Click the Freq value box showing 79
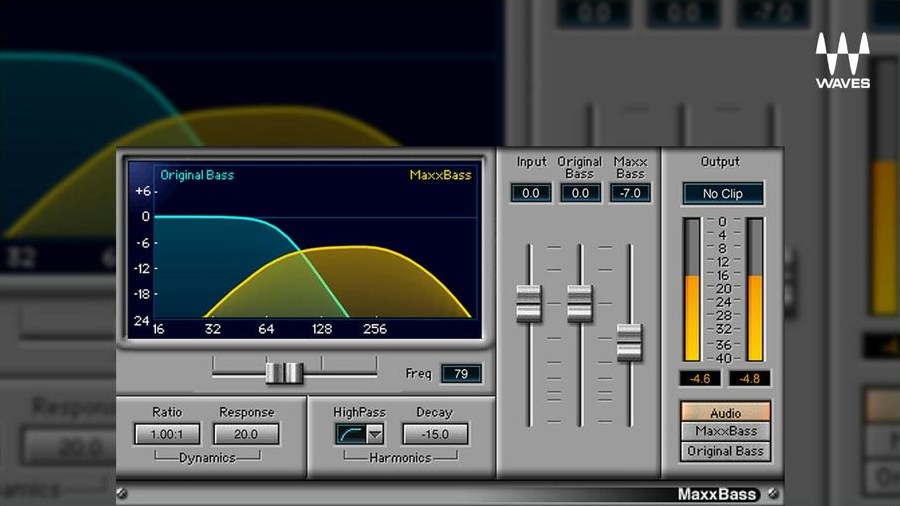This screenshot has height=506, width=900. point(461,373)
